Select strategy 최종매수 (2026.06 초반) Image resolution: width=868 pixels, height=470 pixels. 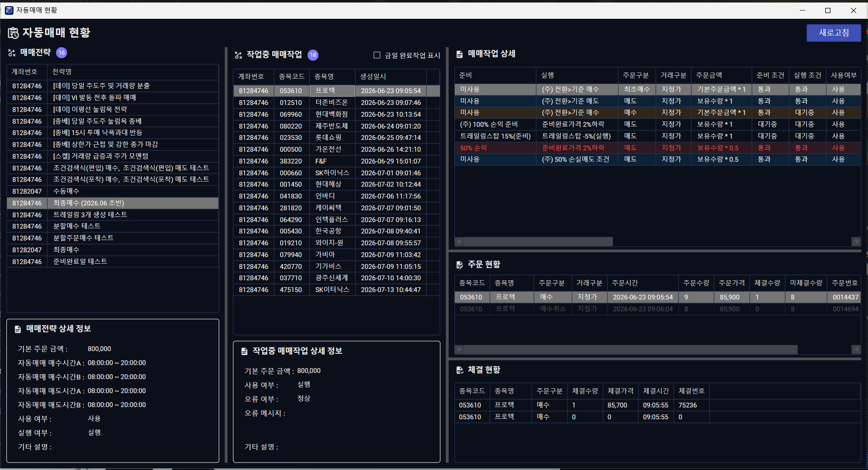[113, 203]
